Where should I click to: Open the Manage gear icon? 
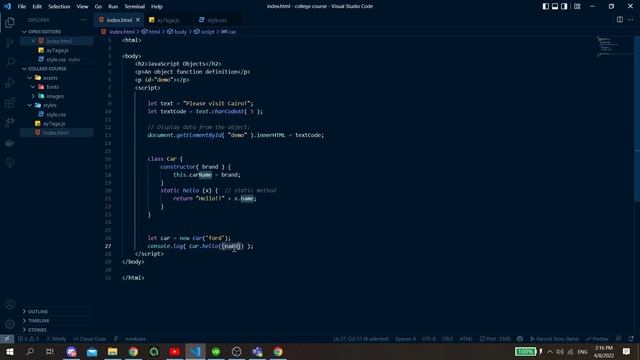point(10,324)
